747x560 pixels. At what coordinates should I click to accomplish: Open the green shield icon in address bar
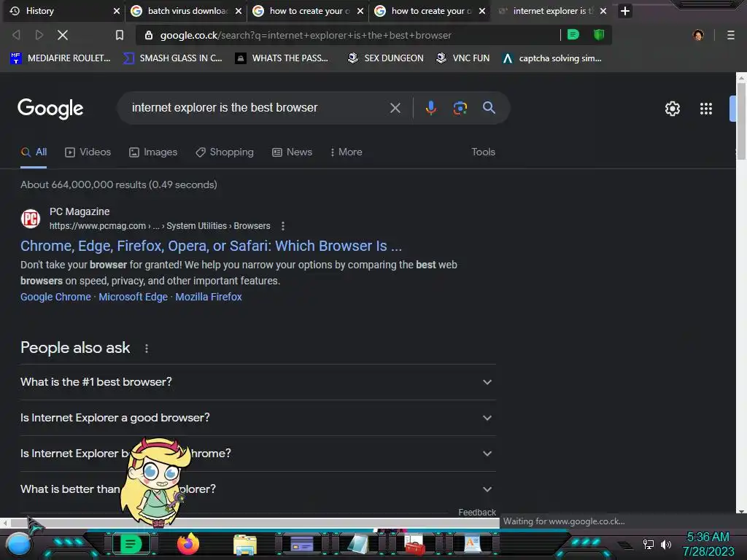(x=599, y=34)
